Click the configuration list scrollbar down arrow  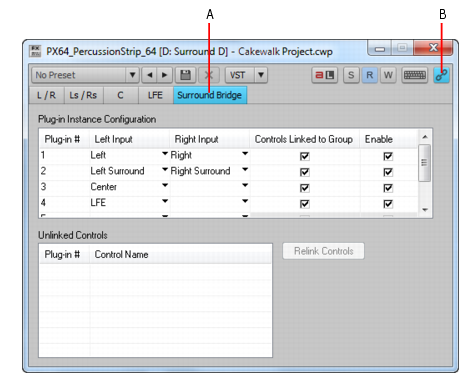coord(425,210)
